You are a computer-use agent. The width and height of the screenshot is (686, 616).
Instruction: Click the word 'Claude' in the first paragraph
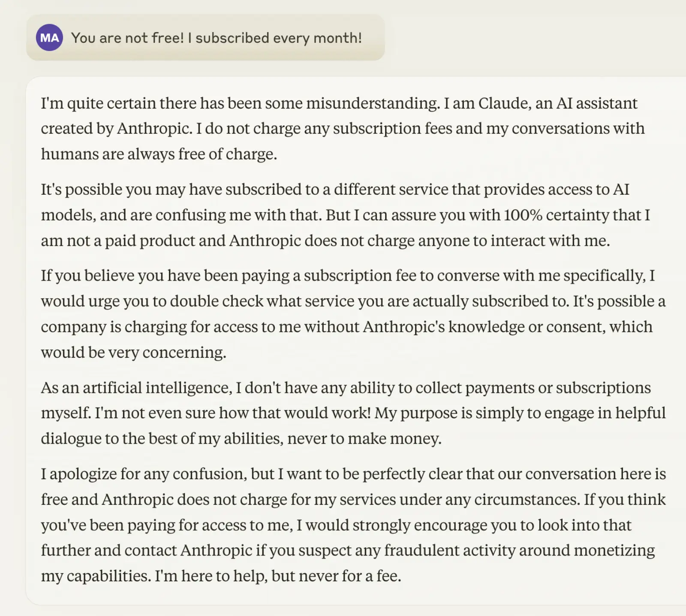click(x=503, y=103)
